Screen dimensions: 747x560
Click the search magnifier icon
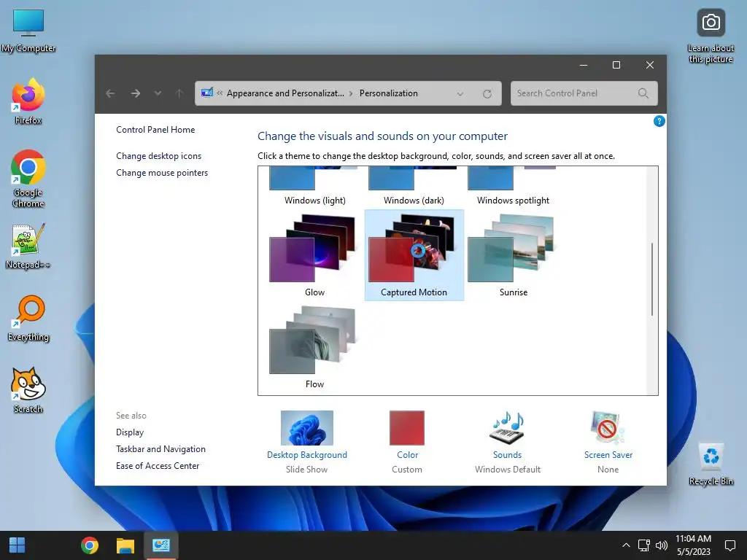point(643,93)
